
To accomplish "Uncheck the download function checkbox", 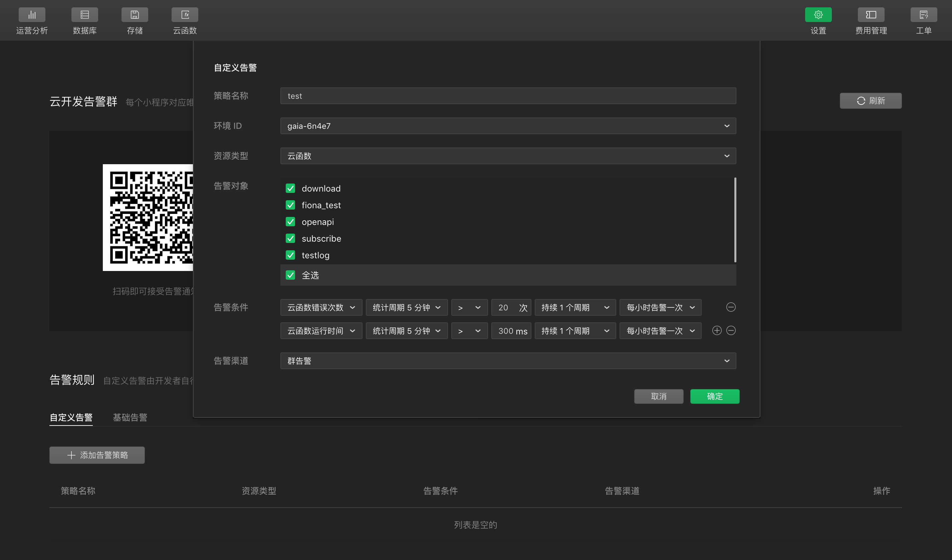I will pos(290,189).
